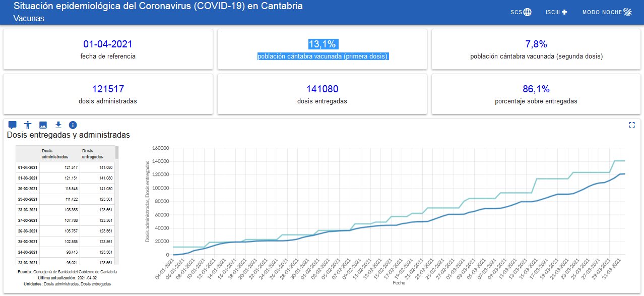644x296 pixels.
Task: Download the chart data with the arrow icon
Action: click(58, 125)
